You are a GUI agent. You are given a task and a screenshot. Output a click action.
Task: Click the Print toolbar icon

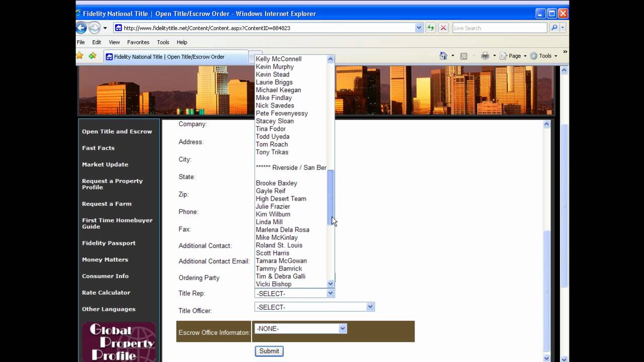click(485, 56)
